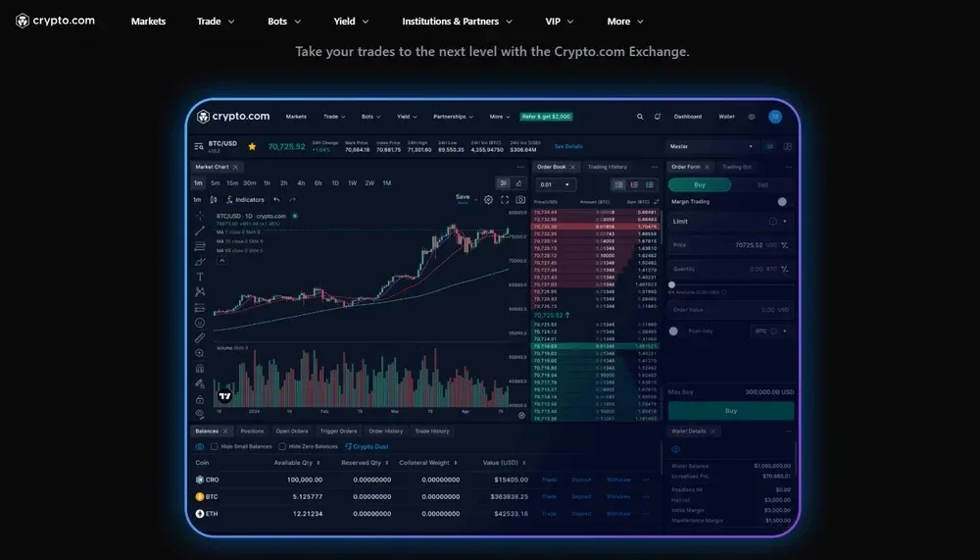Open Markets in the top navigation
Viewport: 980px width, 560px height.
pyautogui.click(x=148, y=22)
